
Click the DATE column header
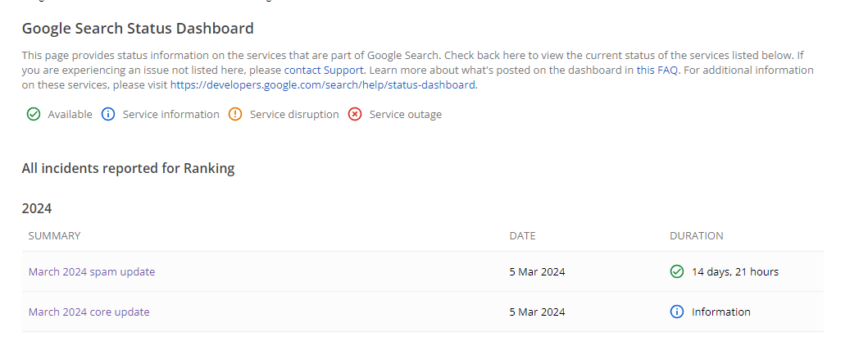pos(522,236)
